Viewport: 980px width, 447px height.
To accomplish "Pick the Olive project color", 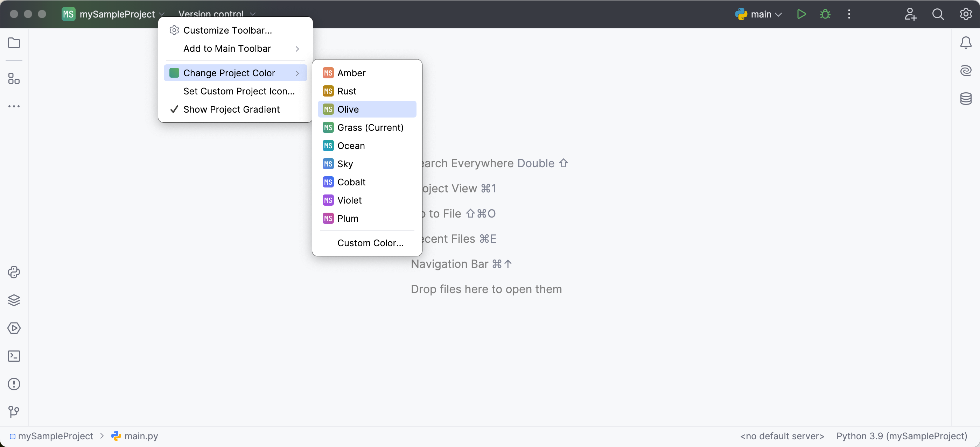I will pos(367,109).
